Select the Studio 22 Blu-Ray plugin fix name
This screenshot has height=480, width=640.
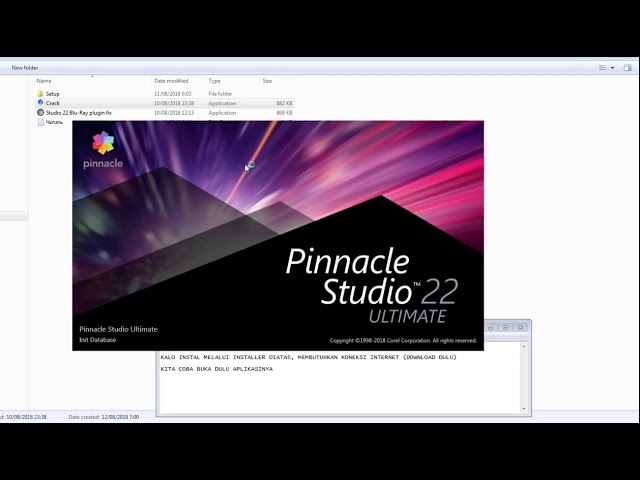[78, 113]
